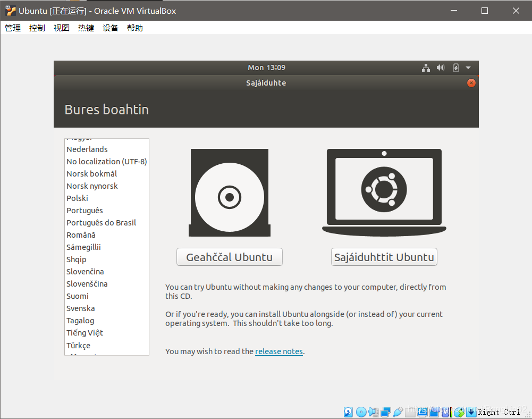Select Română in the language list
The height and width of the screenshot is (419, 532).
pos(107,235)
